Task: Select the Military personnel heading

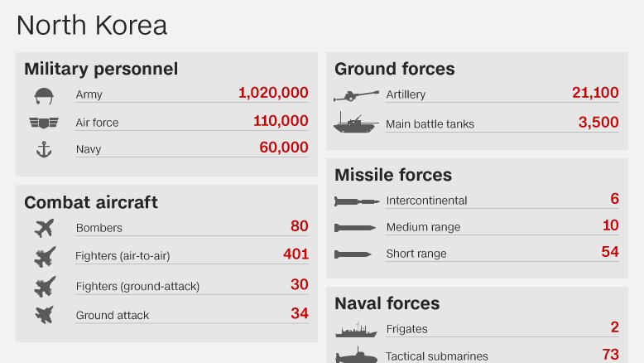Action: [x=101, y=69]
